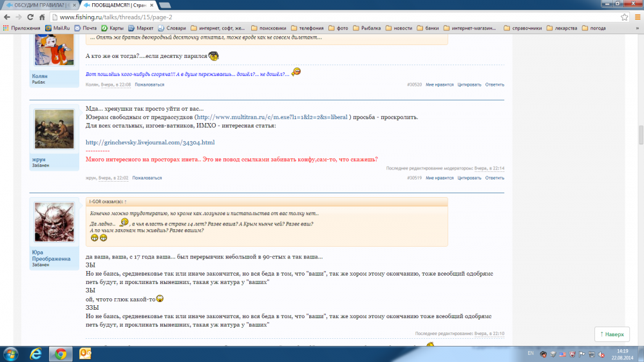This screenshot has height=362, width=644.
Task: Click Ответить on post #30520
Action: [x=495, y=84]
